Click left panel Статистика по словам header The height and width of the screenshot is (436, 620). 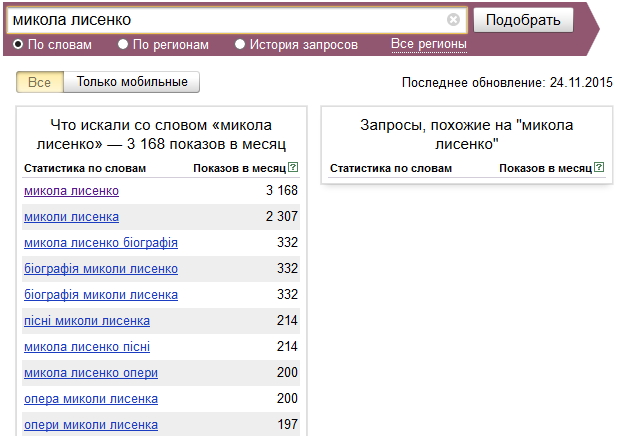pyautogui.click(x=85, y=168)
